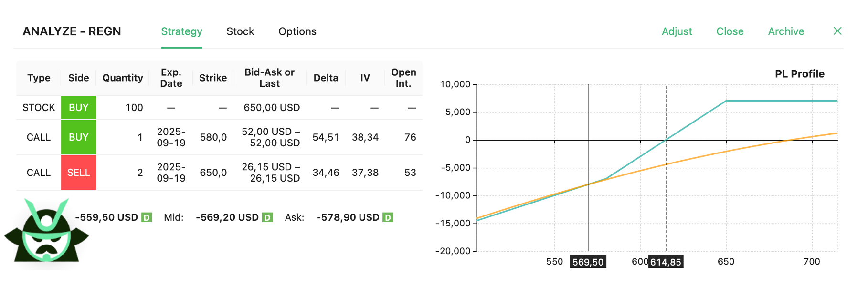Image resolution: width=868 pixels, height=286 pixels.
Task: Open the Stock tab
Action: [240, 31]
